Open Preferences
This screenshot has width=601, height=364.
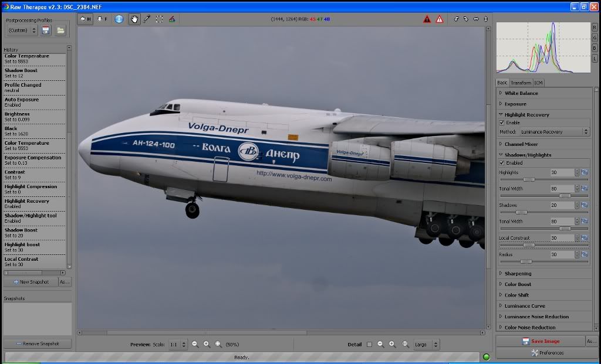[x=546, y=352]
